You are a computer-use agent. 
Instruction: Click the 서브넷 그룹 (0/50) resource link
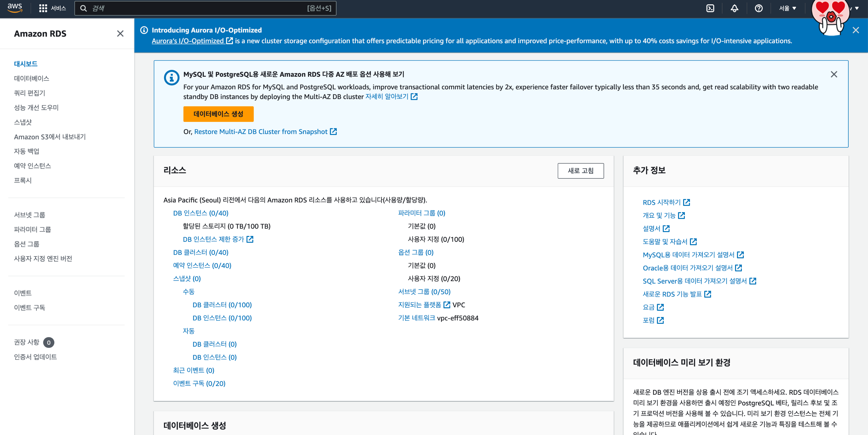click(x=424, y=292)
